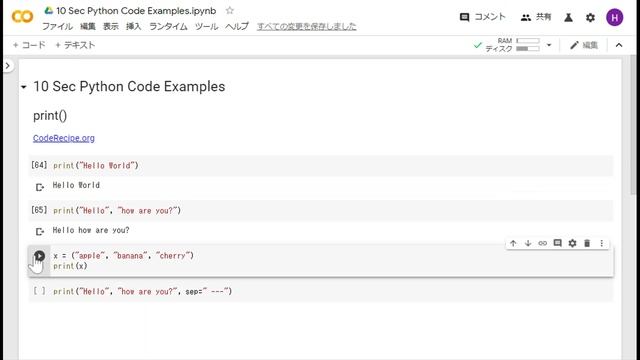This screenshot has height=360, width=640.
Task: Open the Google Drive icon beside the title
Action: point(49,11)
